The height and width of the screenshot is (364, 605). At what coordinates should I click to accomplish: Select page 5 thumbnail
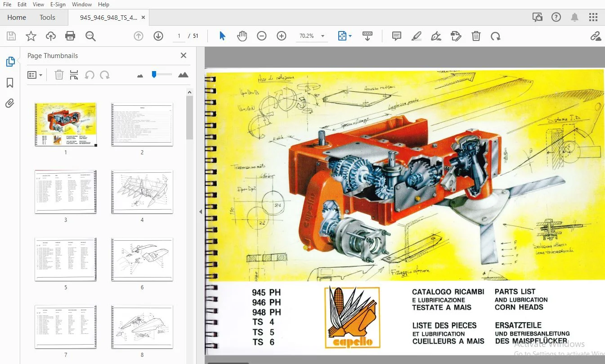tap(66, 259)
